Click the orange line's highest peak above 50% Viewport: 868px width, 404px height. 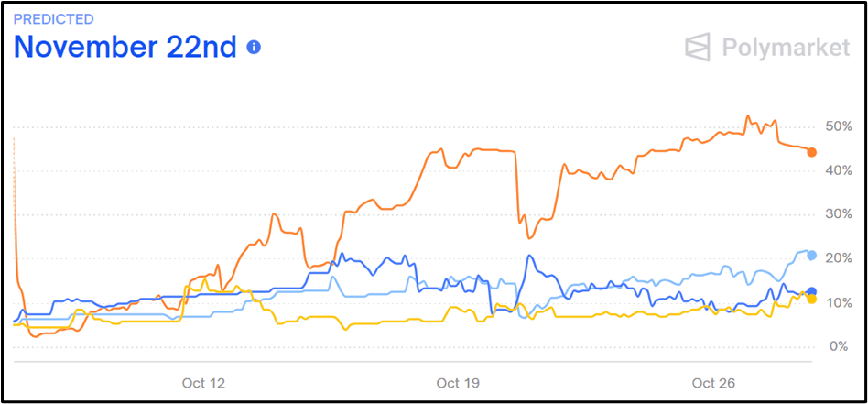(x=748, y=116)
